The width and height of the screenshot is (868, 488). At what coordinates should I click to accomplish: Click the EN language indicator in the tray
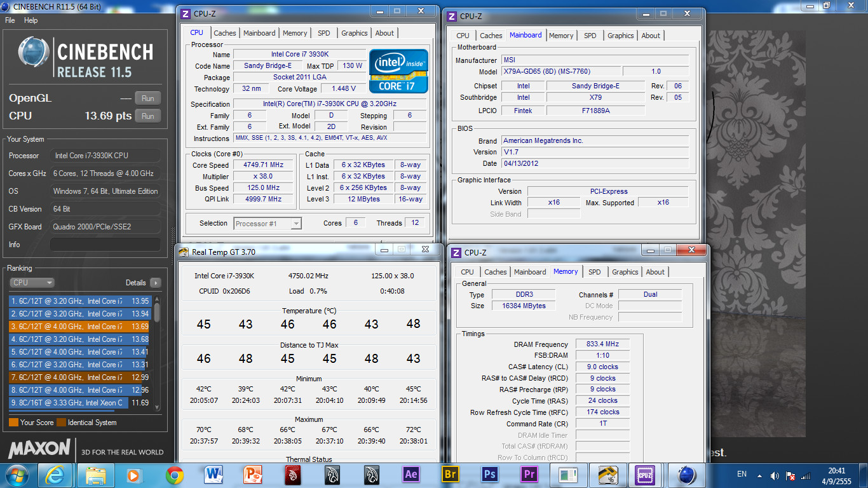pos(742,474)
